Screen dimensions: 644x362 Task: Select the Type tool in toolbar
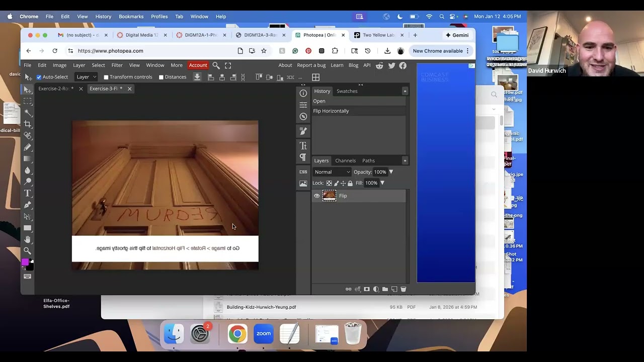tap(28, 194)
